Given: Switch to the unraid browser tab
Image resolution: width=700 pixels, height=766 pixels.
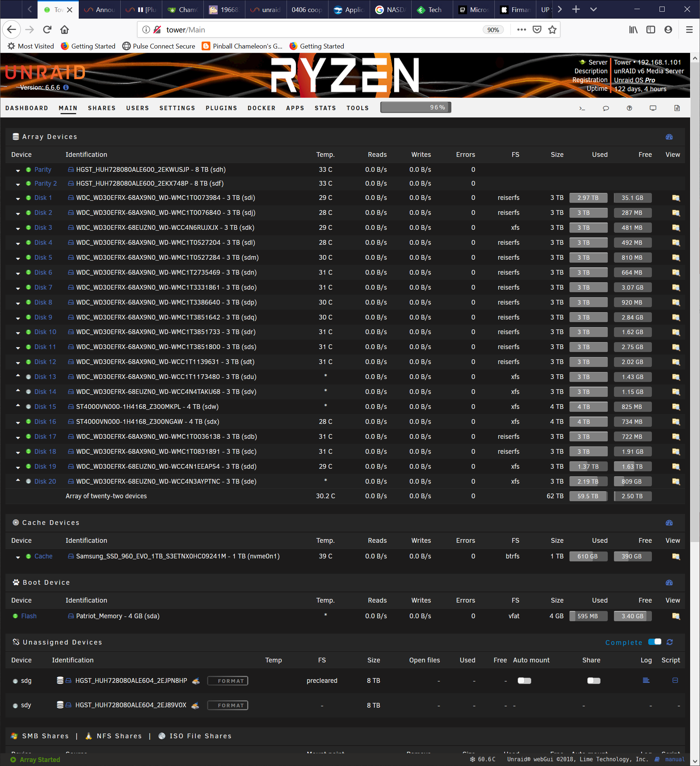Looking at the screenshot, I should coord(266,10).
